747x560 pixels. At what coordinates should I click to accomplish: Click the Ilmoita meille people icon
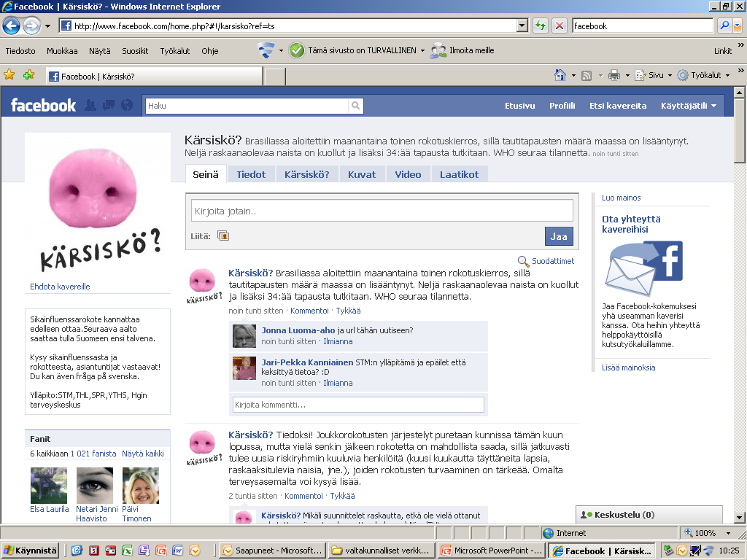click(438, 50)
